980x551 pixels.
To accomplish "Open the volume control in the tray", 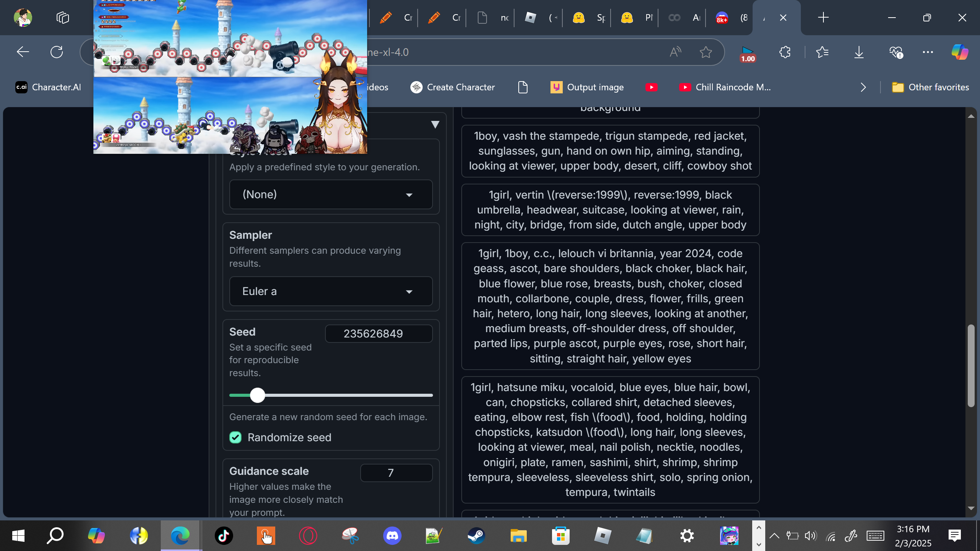I will pyautogui.click(x=810, y=536).
